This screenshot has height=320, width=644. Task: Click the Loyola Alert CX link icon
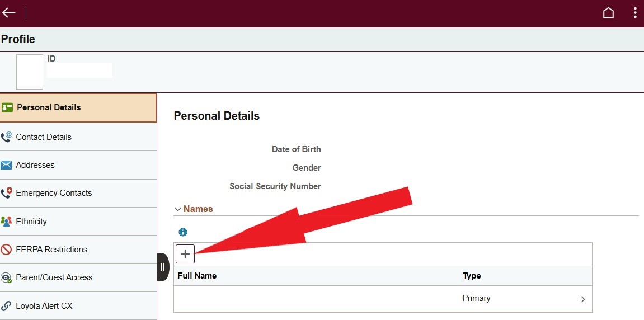(x=6, y=306)
